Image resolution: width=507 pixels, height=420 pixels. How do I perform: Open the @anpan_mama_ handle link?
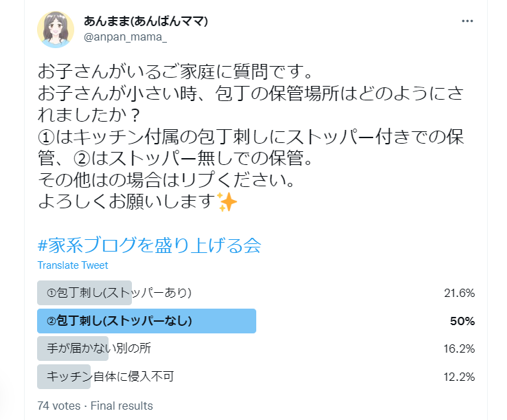125,37
